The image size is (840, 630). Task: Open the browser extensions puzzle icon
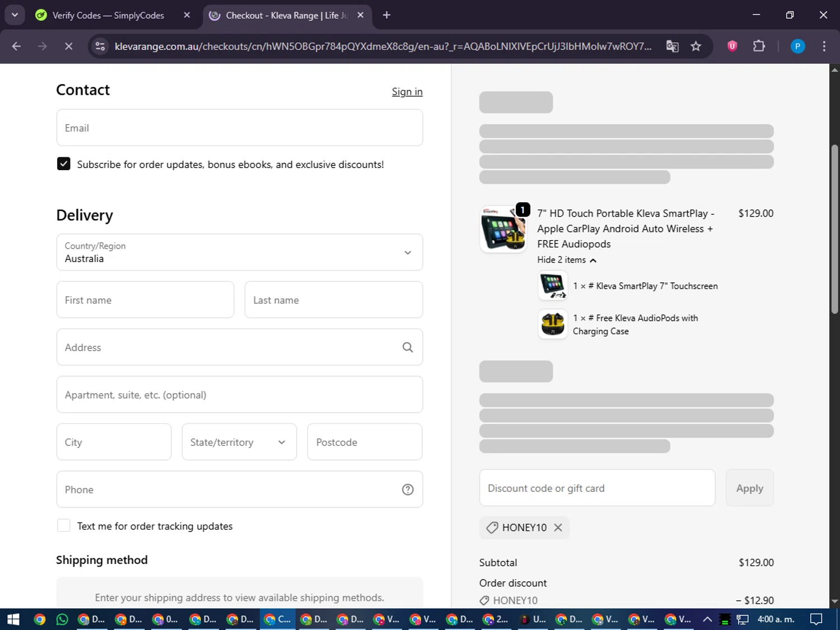[759, 46]
